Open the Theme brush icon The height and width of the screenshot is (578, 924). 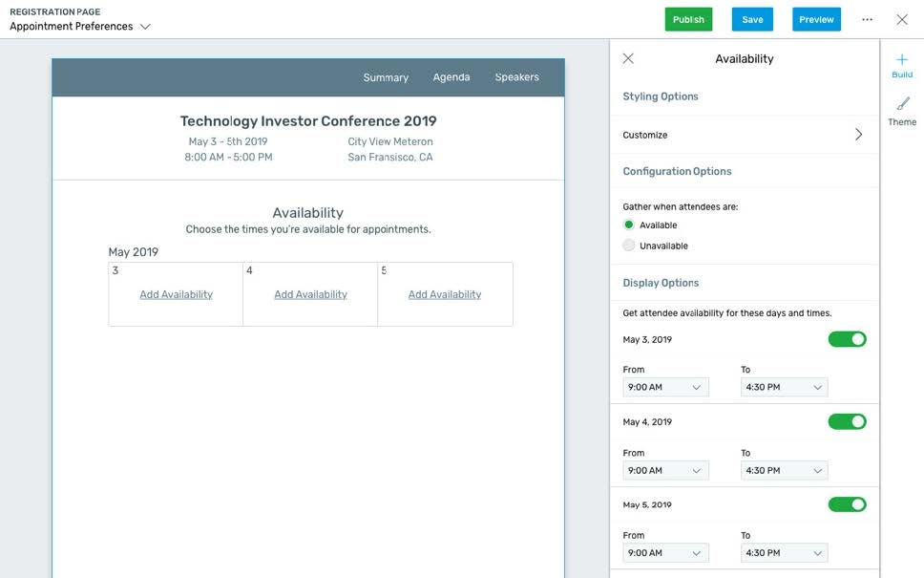pyautogui.click(x=902, y=105)
